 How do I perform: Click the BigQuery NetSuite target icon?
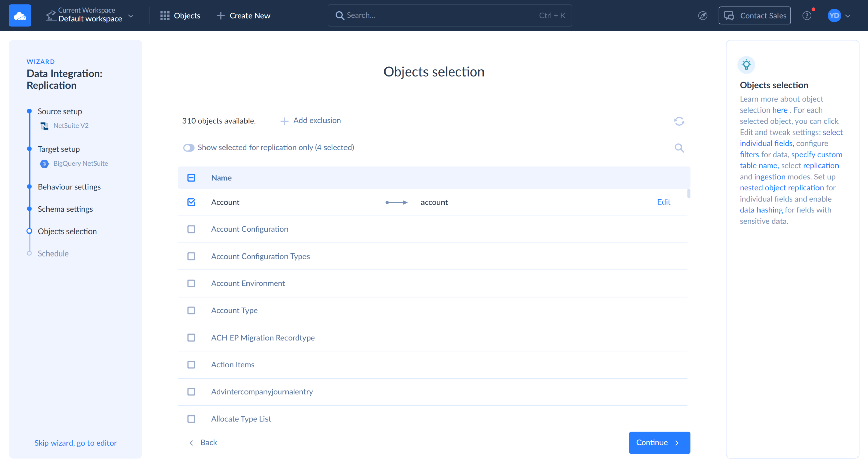coord(44,164)
